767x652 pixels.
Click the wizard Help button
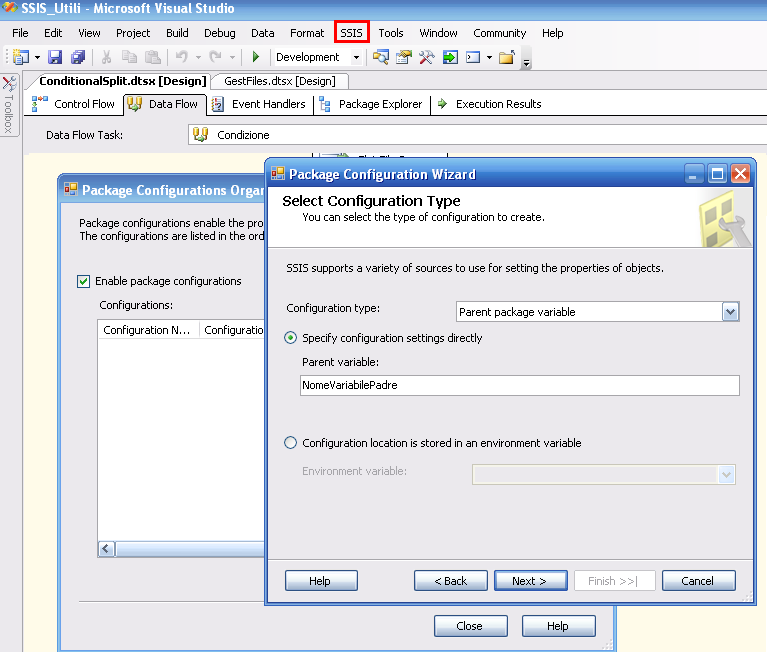click(x=321, y=581)
